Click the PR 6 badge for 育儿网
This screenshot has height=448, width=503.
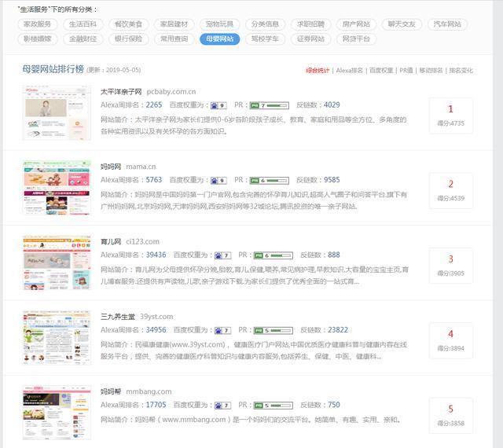click(x=274, y=255)
